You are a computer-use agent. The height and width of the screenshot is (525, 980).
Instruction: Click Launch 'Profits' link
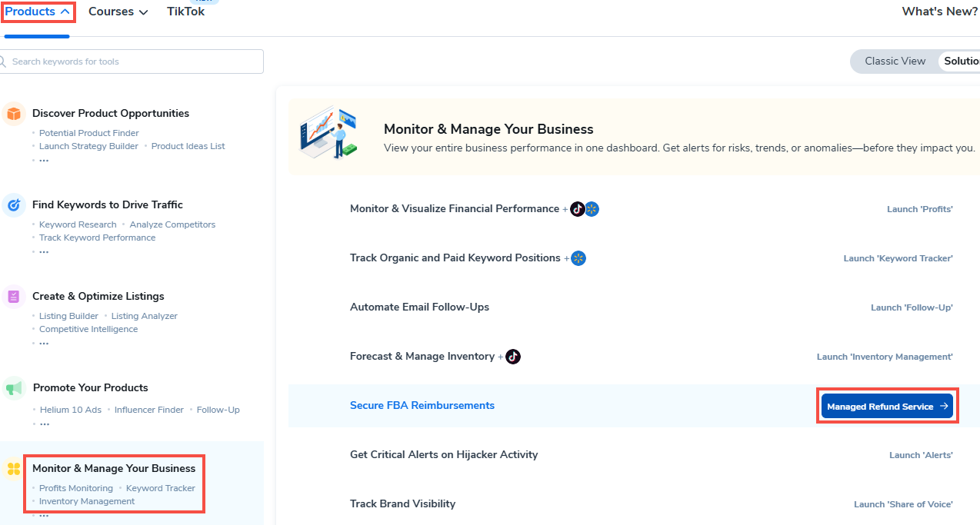(919, 209)
